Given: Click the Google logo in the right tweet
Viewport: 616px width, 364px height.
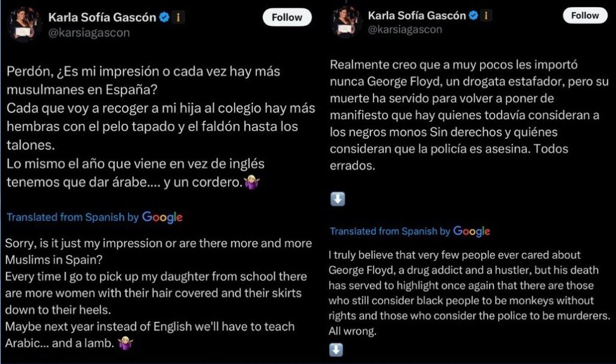Looking at the screenshot, I should (471, 231).
